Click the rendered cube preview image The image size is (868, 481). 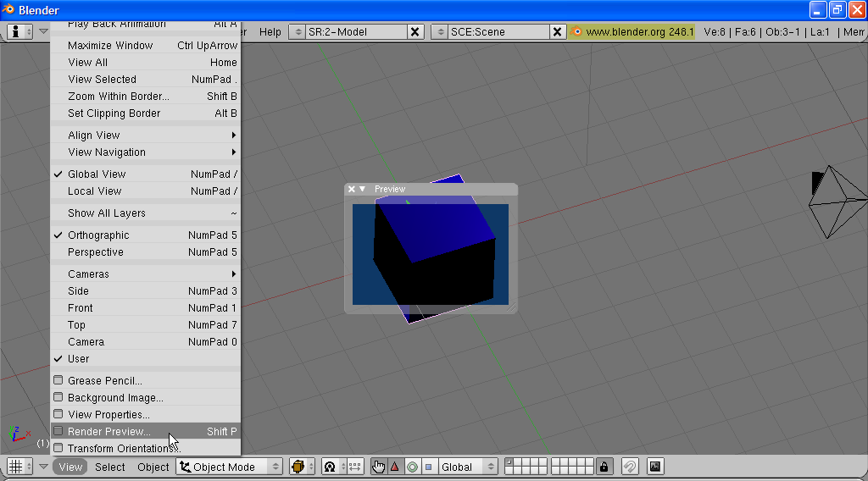[x=431, y=254]
